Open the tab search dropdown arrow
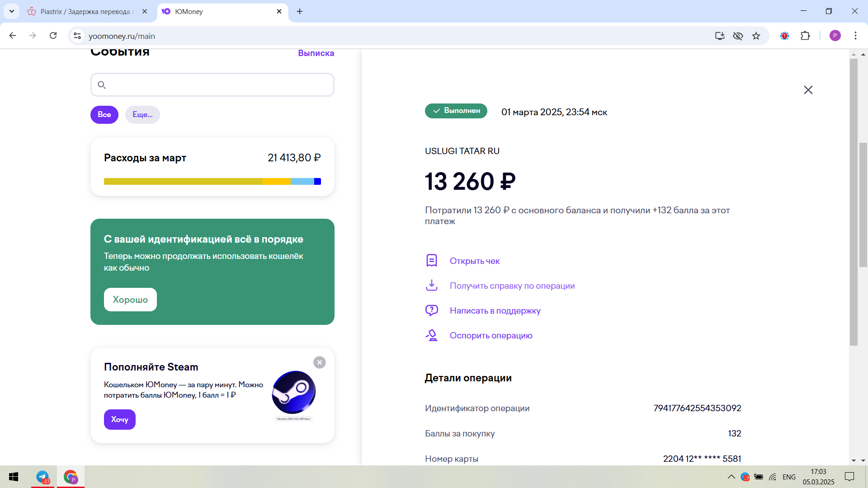Image resolution: width=868 pixels, height=488 pixels. [12, 11]
